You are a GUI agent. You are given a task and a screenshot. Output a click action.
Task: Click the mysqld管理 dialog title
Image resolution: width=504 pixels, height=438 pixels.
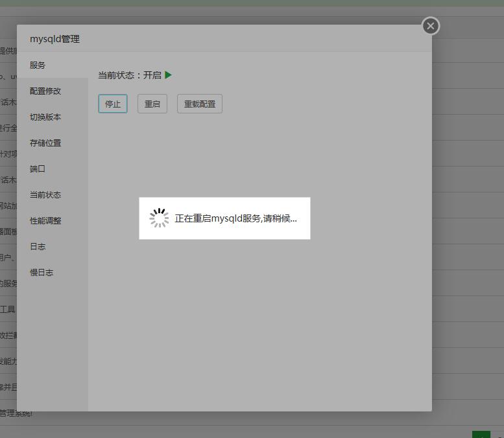point(54,39)
